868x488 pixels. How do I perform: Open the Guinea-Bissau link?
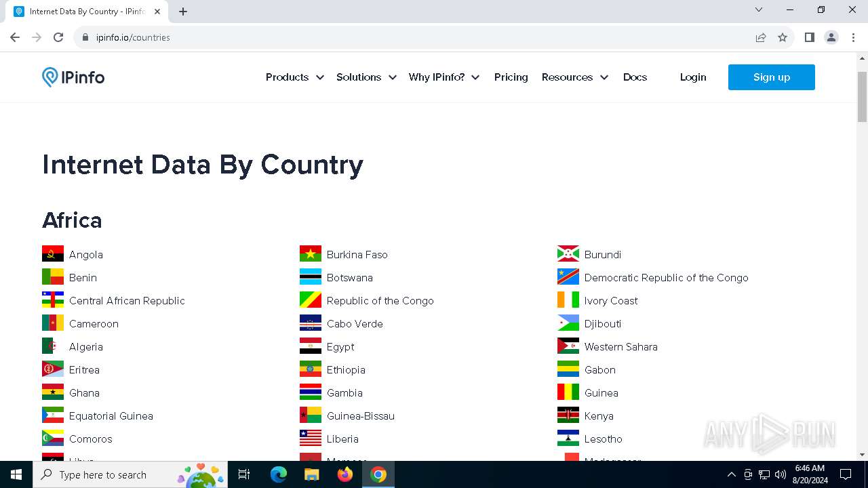(361, 415)
